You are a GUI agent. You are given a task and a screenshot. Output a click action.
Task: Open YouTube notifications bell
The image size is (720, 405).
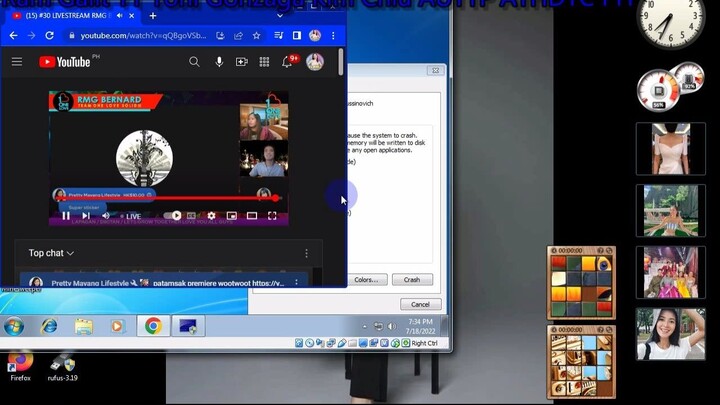point(287,62)
